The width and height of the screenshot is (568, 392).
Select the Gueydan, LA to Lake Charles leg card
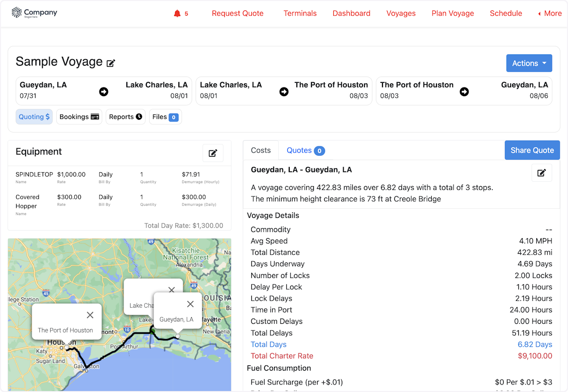coord(104,91)
